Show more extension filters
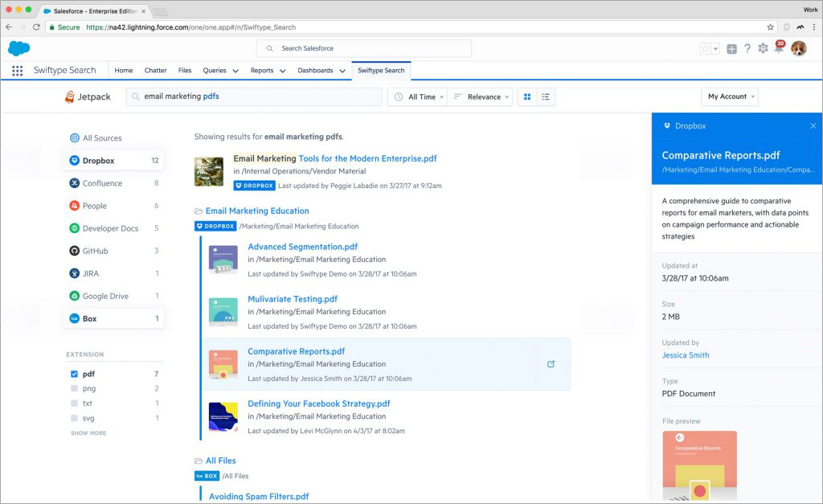Image resolution: width=823 pixels, height=504 pixels. (88, 433)
